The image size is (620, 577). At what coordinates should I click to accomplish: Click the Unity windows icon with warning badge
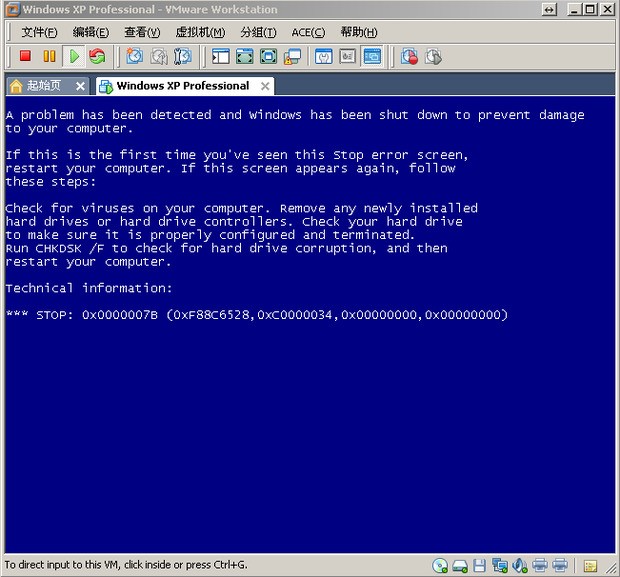point(293,57)
